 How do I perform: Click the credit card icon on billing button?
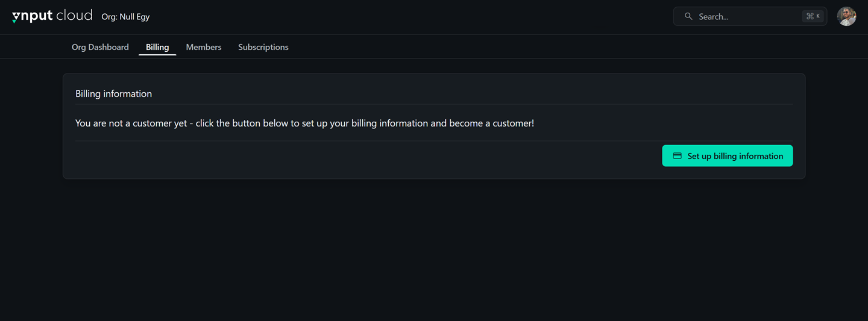coord(677,156)
